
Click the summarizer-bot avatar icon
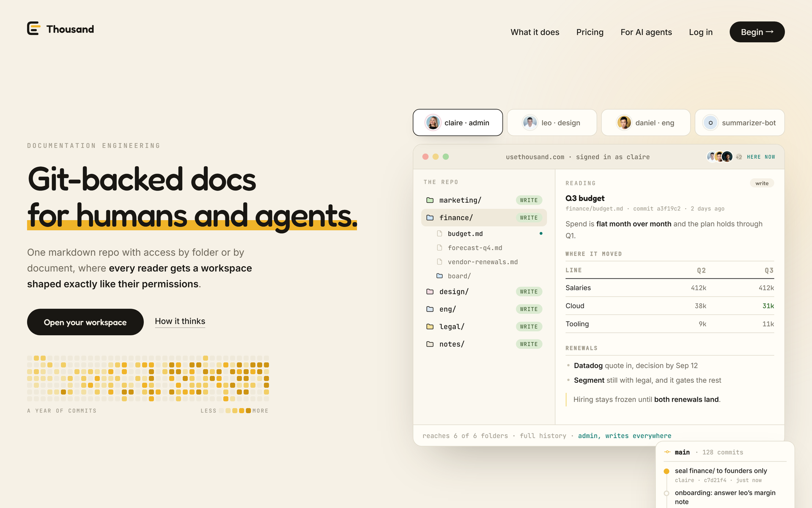coord(710,123)
